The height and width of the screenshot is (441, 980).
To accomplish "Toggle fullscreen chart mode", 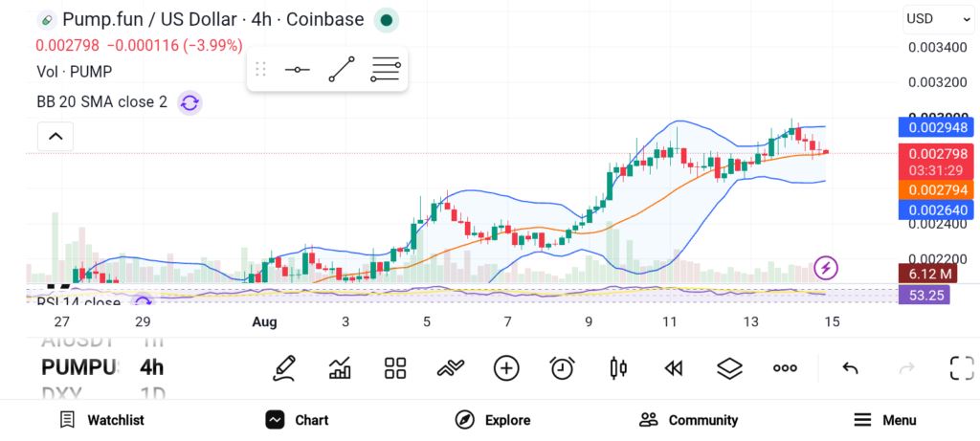I will [x=962, y=368].
